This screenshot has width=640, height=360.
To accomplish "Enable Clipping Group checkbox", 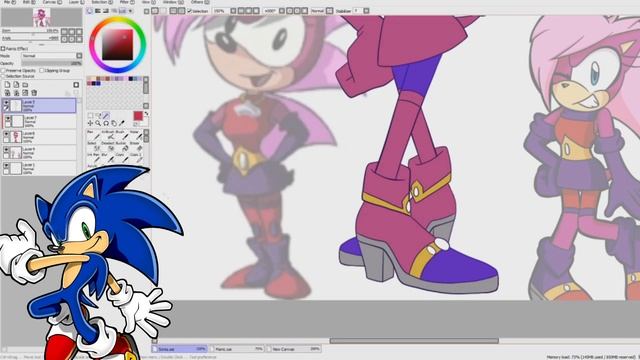I will (42, 70).
